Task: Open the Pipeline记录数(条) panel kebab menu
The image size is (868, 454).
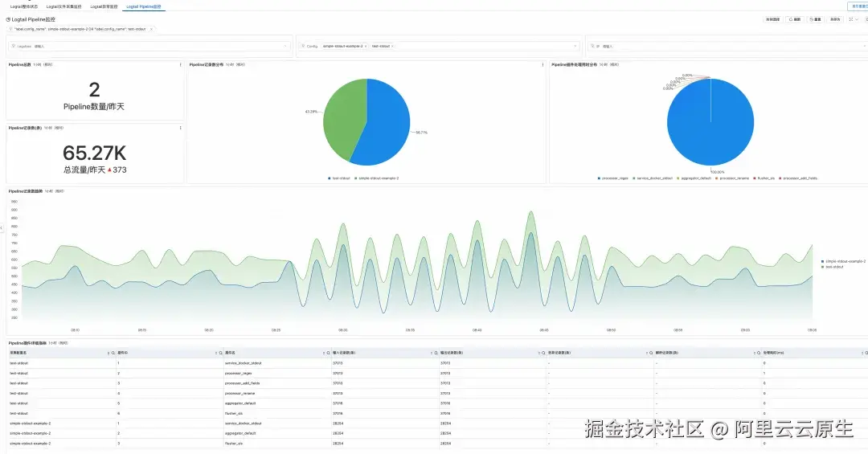Action: 181,128
